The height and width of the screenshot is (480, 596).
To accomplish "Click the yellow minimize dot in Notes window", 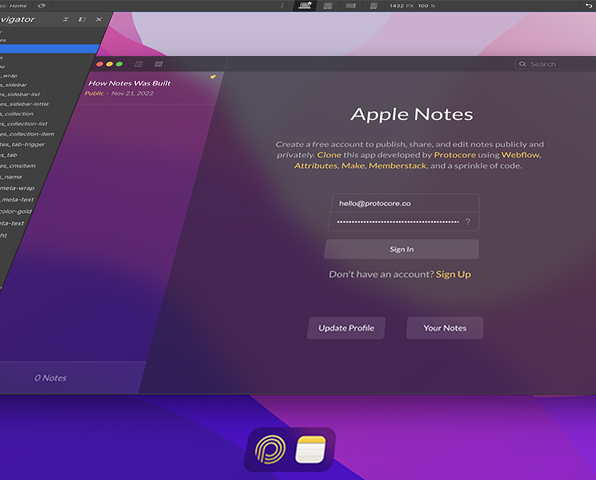I will tap(109, 64).
